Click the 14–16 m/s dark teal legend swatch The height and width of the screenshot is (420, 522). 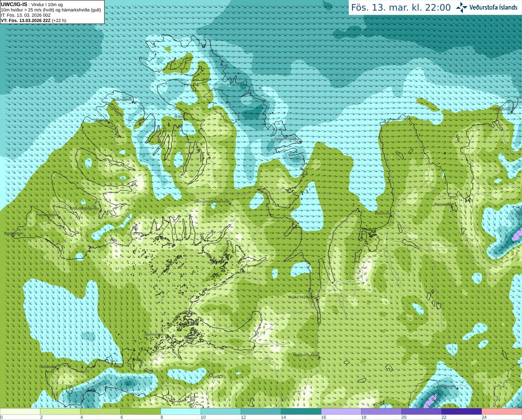click(x=301, y=411)
